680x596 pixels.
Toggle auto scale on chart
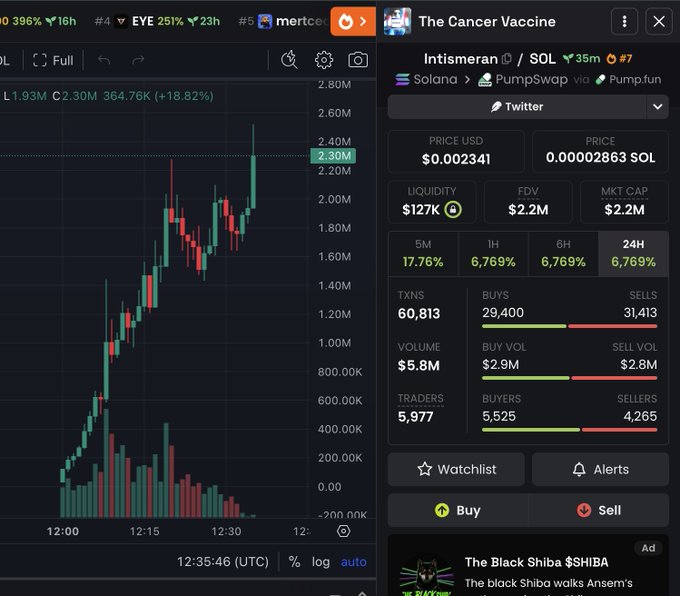(x=353, y=562)
